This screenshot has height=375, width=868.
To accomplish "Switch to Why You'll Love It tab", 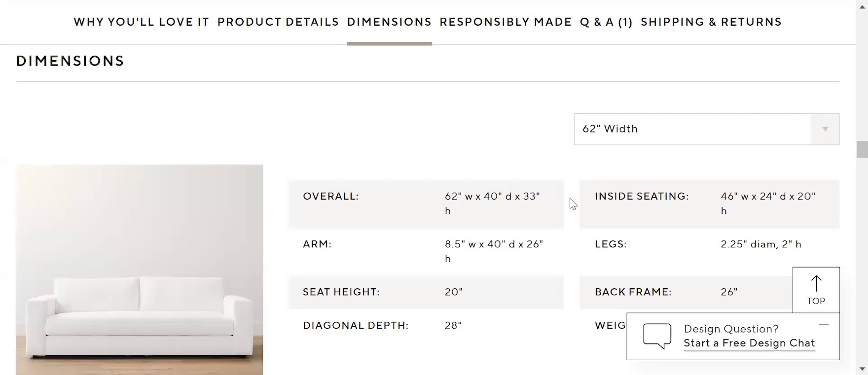I will (142, 22).
